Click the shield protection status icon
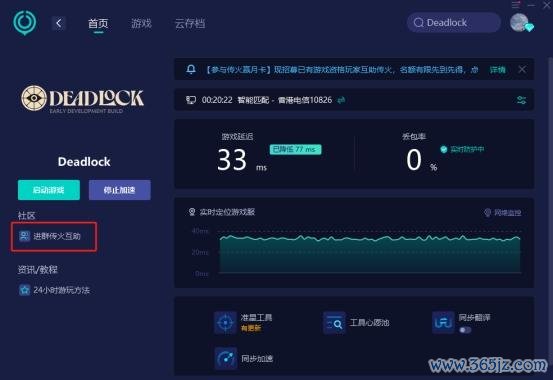Viewport: 553px width, 380px height. click(444, 149)
